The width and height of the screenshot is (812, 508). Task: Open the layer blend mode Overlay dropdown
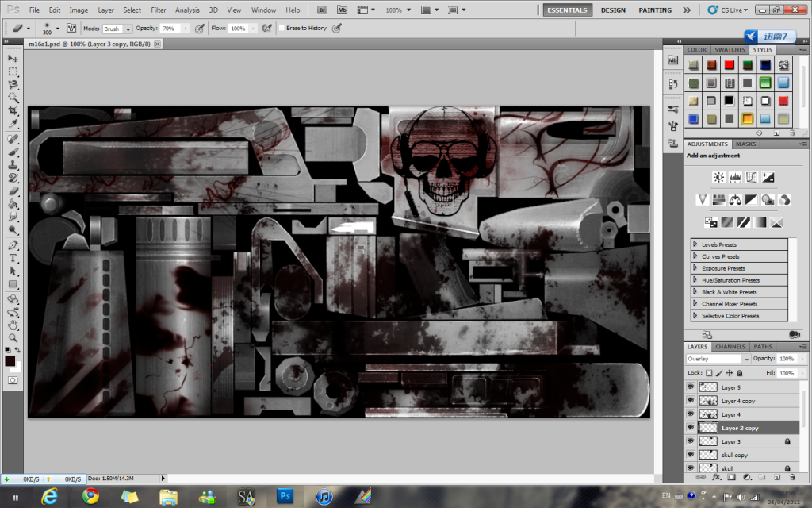pyautogui.click(x=717, y=359)
